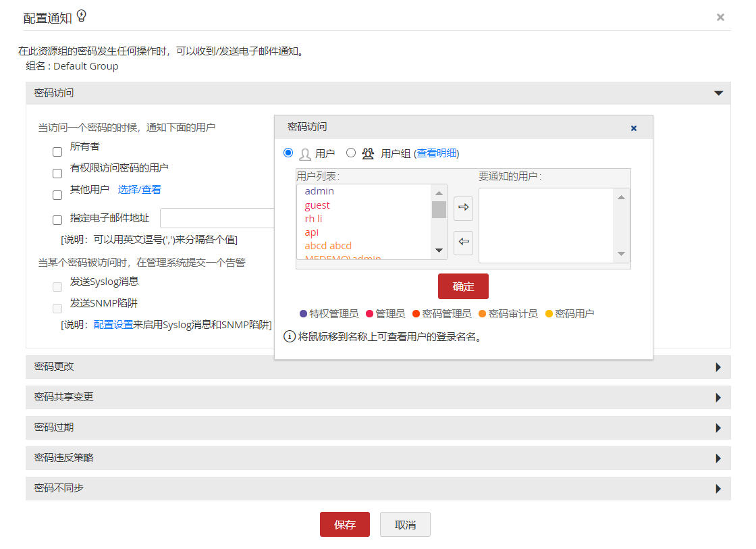Click the email address input field
Screen dimensions: 756x549
click(217, 218)
